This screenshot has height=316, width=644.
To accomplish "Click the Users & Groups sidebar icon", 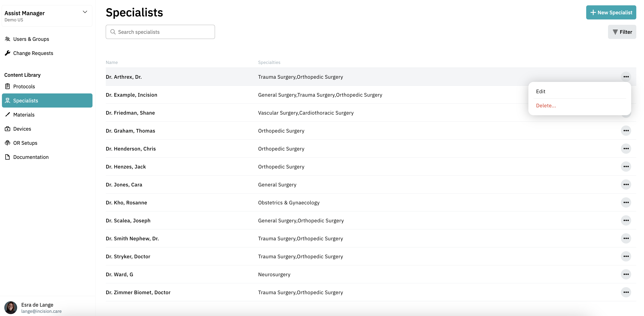I will pos(7,39).
